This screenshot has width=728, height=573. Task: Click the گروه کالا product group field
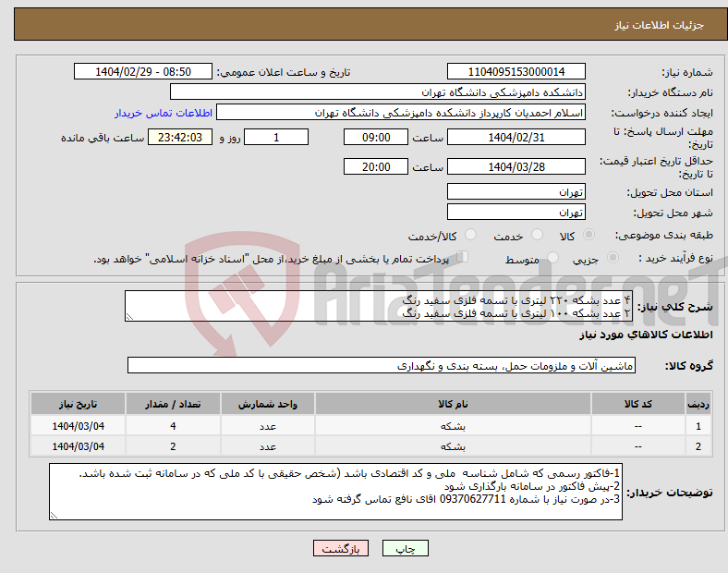click(x=382, y=365)
